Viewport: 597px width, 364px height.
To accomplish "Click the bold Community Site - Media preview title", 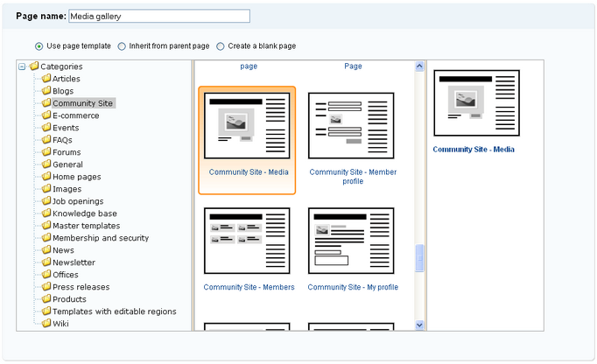I will coord(474,150).
